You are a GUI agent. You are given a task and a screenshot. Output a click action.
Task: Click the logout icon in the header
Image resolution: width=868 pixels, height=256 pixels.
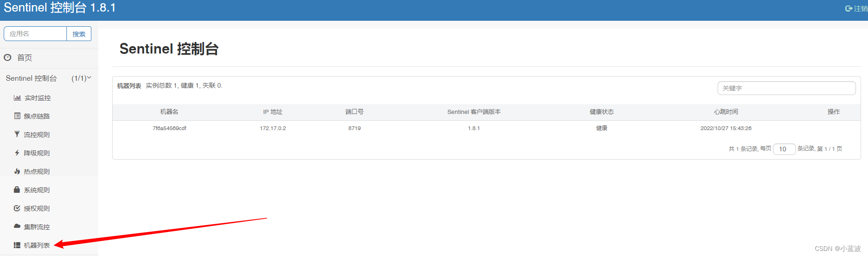849,8
